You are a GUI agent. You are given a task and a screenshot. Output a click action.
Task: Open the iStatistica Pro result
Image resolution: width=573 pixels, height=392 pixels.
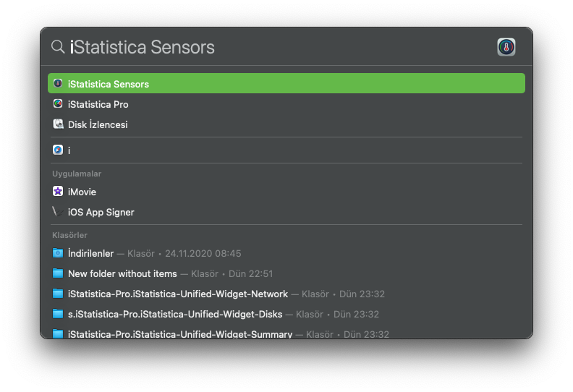coord(98,104)
